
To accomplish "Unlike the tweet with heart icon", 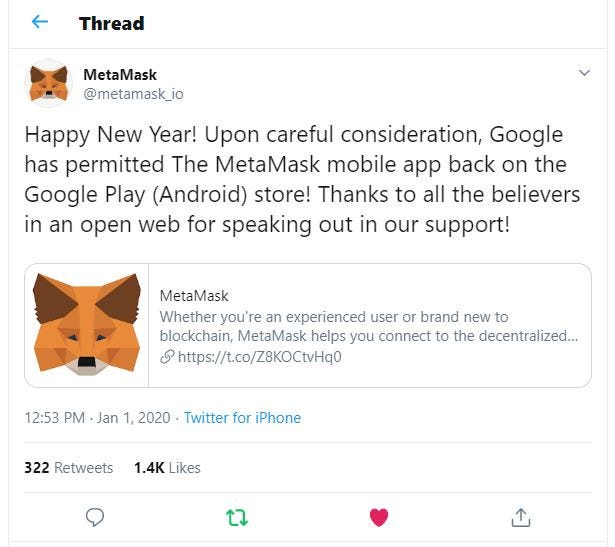I will 379,517.
